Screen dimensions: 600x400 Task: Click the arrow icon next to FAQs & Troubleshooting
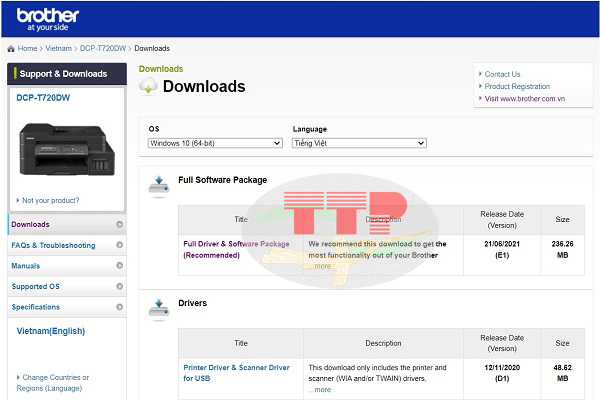point(119,245)
